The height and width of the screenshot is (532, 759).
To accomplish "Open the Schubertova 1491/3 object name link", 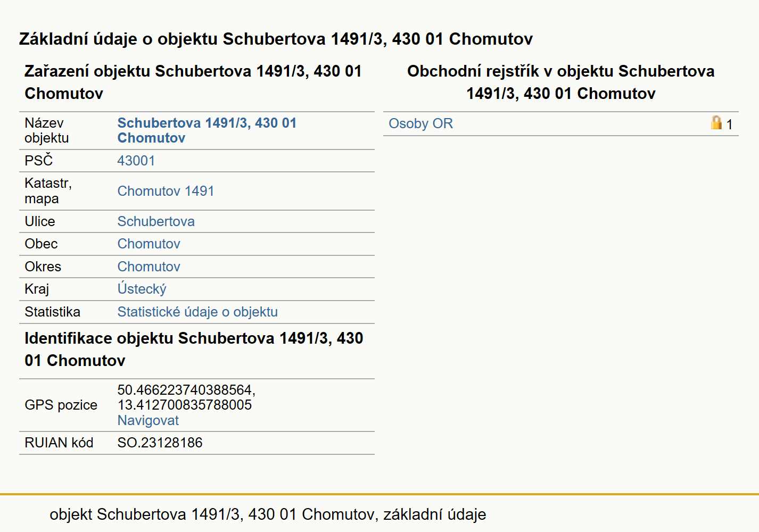I will 207,130.
